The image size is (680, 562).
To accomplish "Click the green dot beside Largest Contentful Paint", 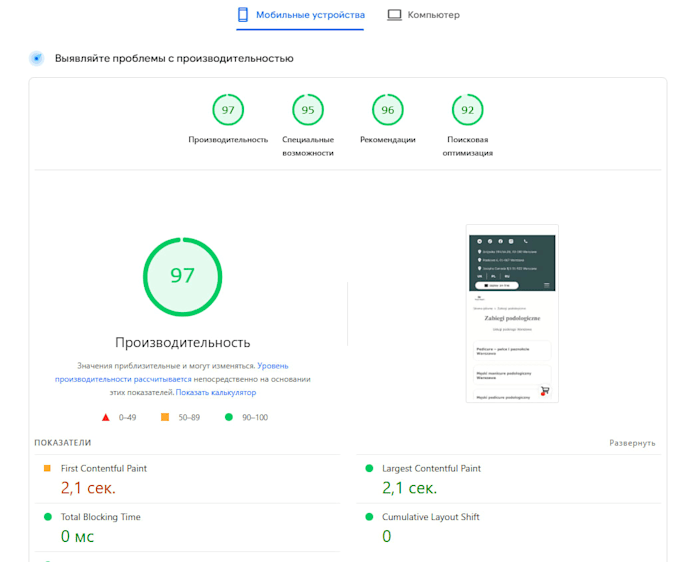I will click(x=369, y=468).
